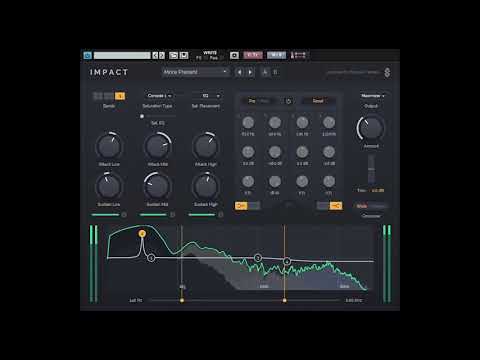Click the green level slider under Sustain Low
Screen dimensions: 480x360
click(105, 215)
